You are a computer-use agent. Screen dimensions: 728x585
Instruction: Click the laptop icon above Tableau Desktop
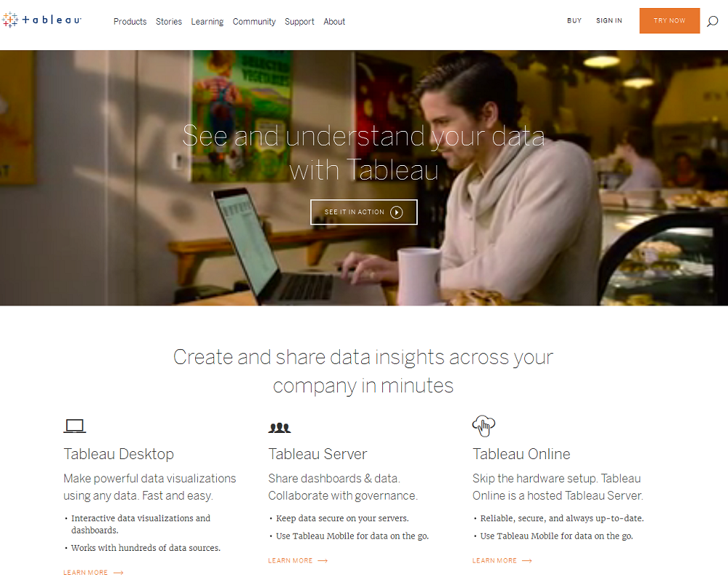click(74, 426)
